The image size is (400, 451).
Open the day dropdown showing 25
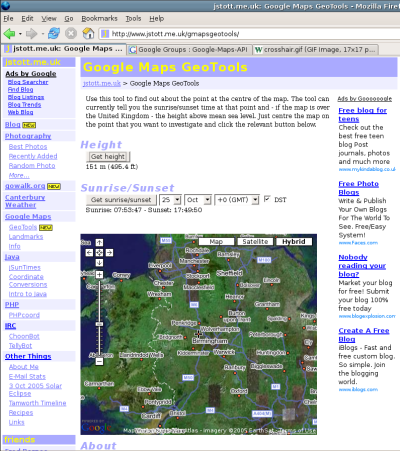tap(170, 200)
